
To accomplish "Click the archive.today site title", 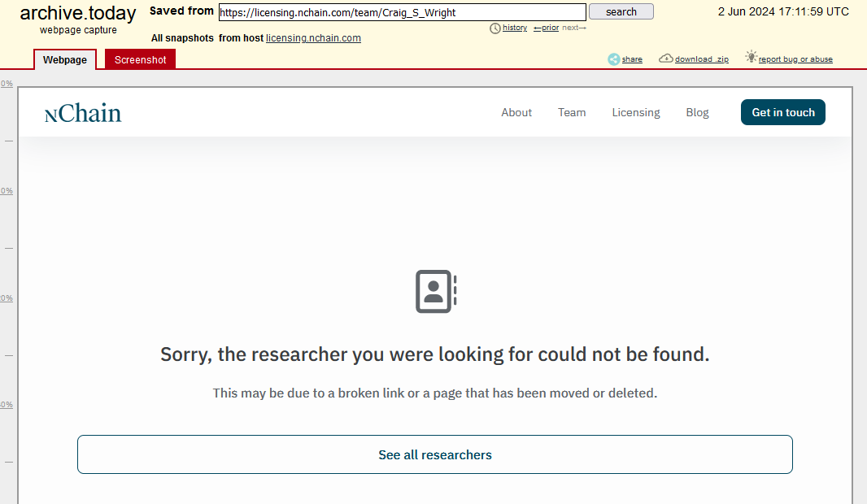I will tap(78, 13).
